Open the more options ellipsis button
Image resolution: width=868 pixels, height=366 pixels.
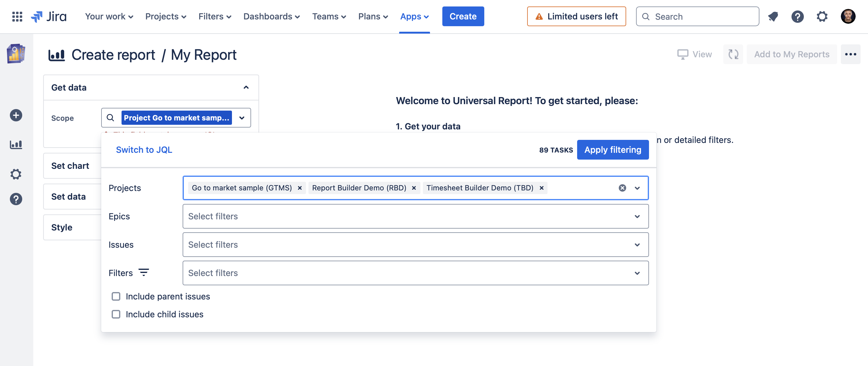(850, 54)
